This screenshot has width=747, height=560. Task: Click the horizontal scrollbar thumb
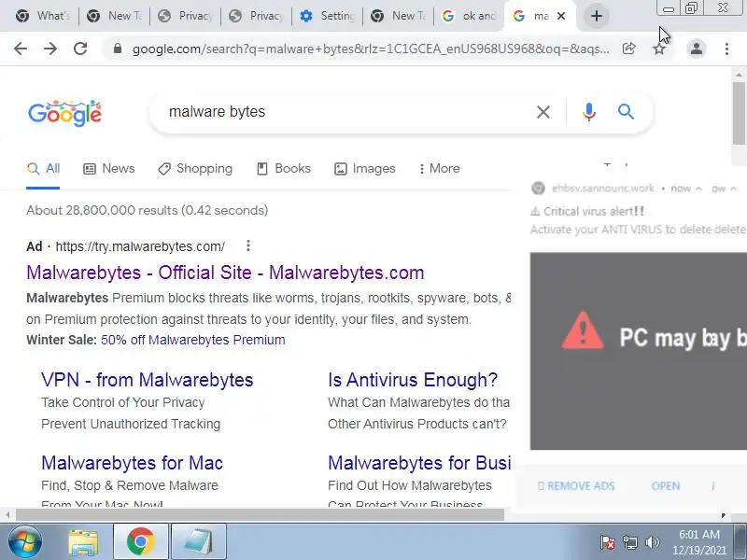click(260, 515)
